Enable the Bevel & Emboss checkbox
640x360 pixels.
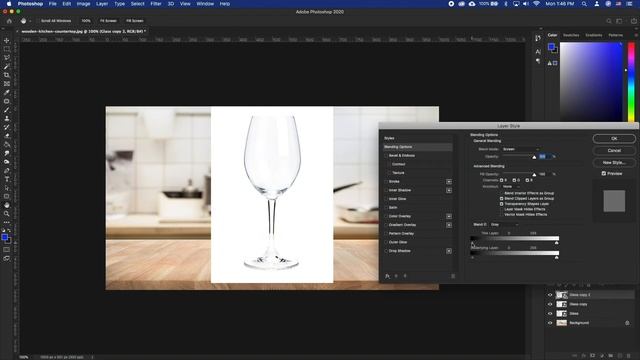pyautogui.click(x=386, y=156)
